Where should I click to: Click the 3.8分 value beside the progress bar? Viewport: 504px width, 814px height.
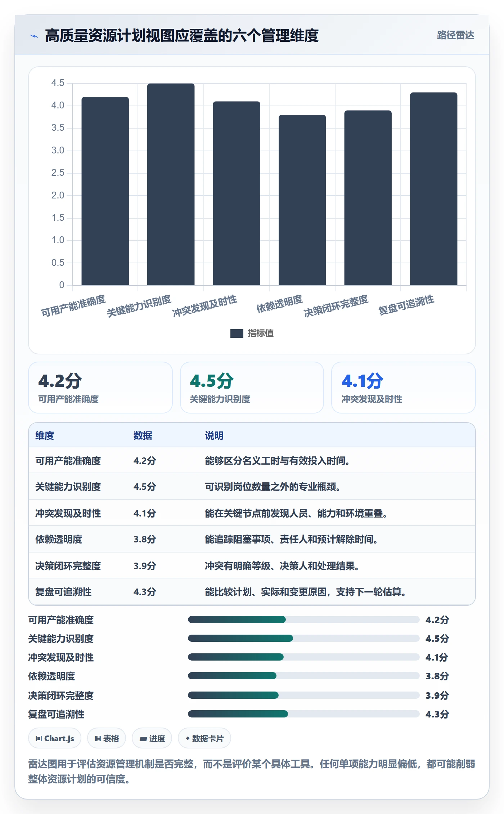(437, 676)
